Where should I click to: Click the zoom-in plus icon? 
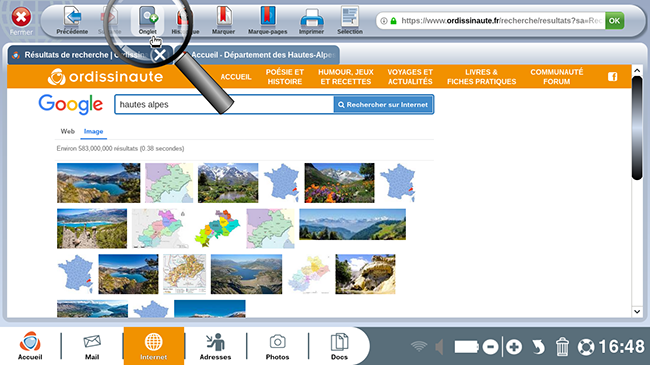tap(514, 347)
